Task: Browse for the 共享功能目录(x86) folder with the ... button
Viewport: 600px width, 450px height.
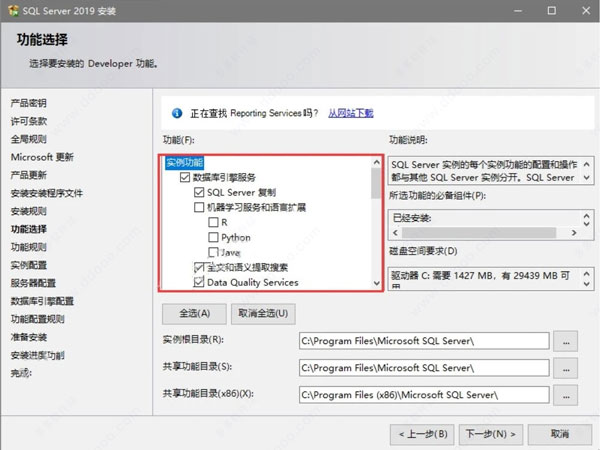Action: (x=566, y=395)
